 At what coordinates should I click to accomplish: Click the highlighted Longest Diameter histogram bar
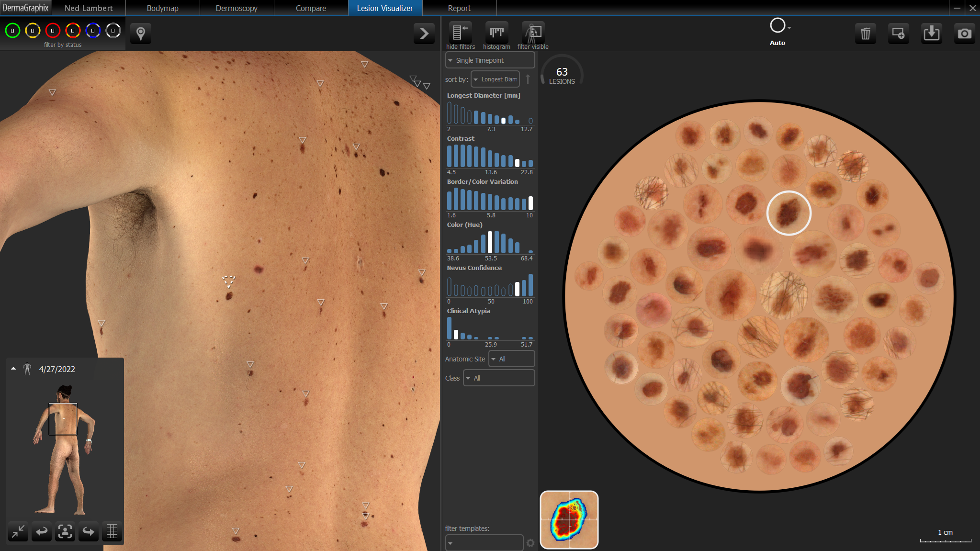(x=503, y=121)
